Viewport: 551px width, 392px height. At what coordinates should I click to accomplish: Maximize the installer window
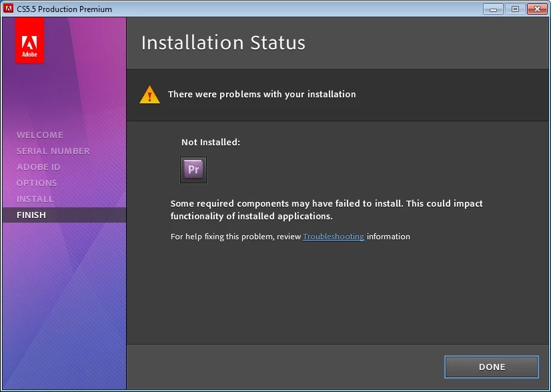[x=515, y=9]
